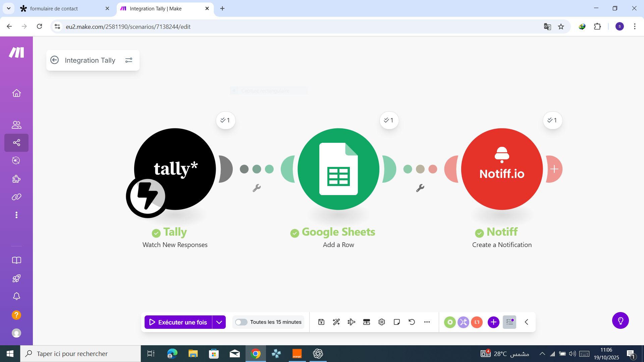Click the notes sticky-note icon
Viewport: 644px width, 362px height.
396,322
